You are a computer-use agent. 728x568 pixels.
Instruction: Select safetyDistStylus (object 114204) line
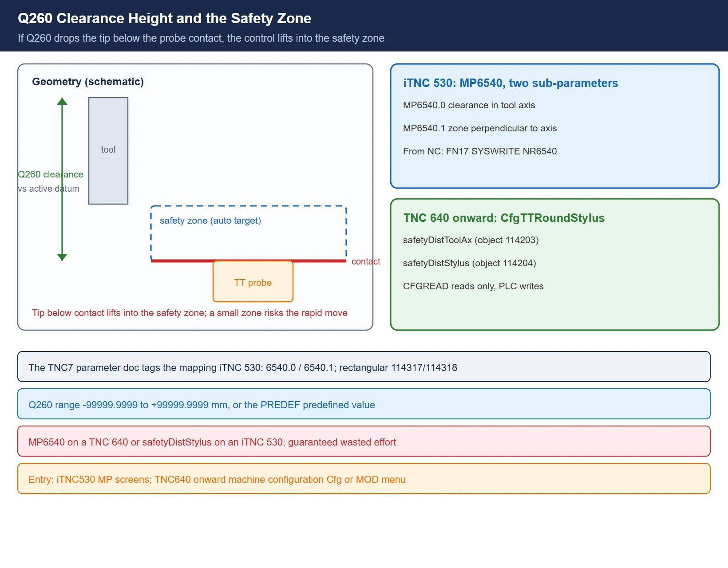coord(470,263)
